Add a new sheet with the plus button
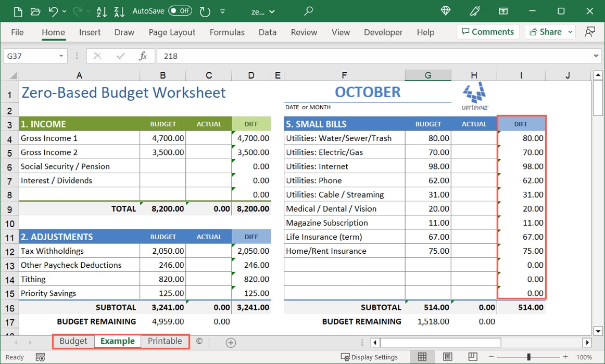Viewport: 605px width, 364px height. pyautogui.click(x=230, y=342)
